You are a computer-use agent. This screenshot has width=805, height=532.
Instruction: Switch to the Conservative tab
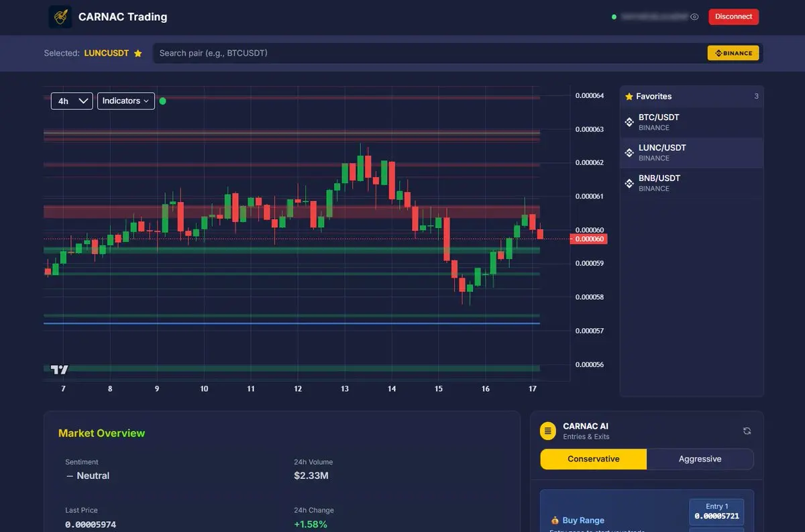594,459
